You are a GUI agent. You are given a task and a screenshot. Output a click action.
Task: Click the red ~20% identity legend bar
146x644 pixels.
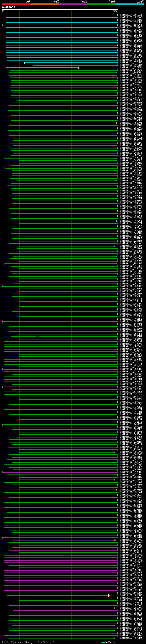[x=16, y=4]
